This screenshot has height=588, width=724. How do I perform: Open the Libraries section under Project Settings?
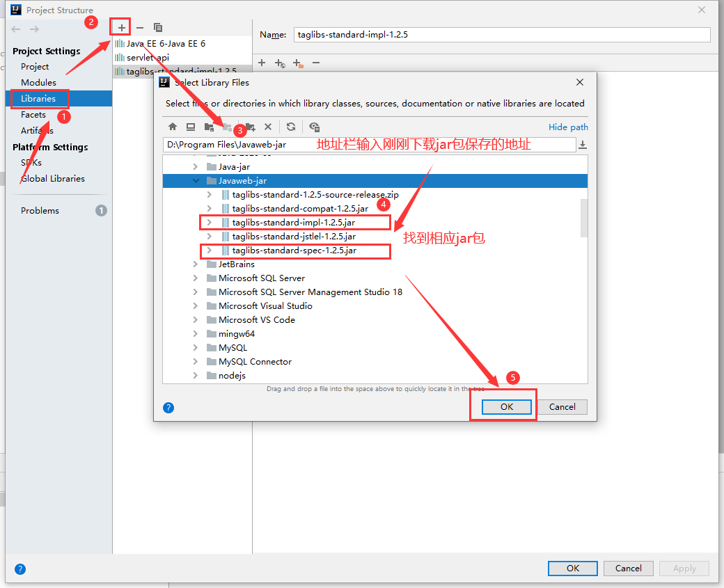(x=39, y=98)
